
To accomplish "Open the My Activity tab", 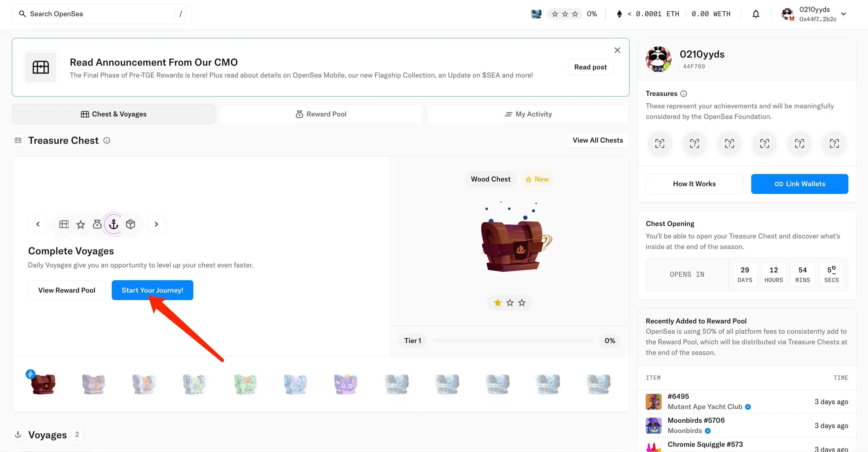I will click(x=528, y=114).
